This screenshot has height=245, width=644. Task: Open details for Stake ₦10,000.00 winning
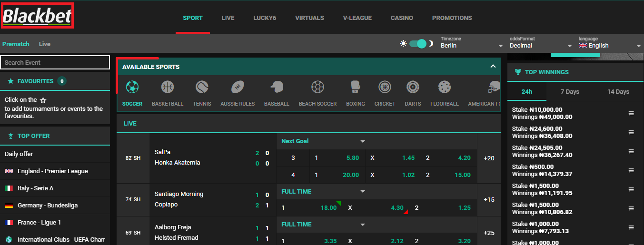pos(631,113)
